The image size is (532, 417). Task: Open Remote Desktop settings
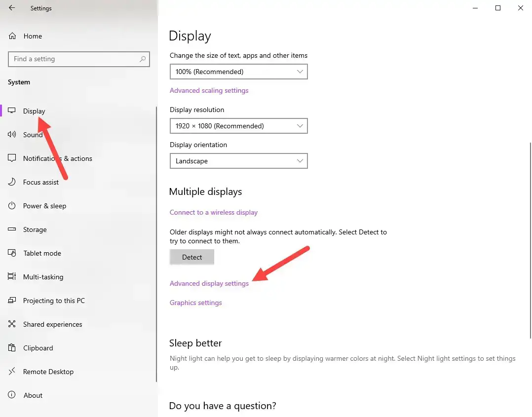48,372
